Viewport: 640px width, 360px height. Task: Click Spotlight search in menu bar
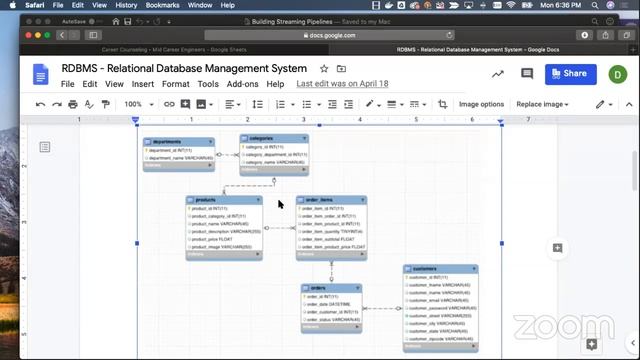(595, 5)
